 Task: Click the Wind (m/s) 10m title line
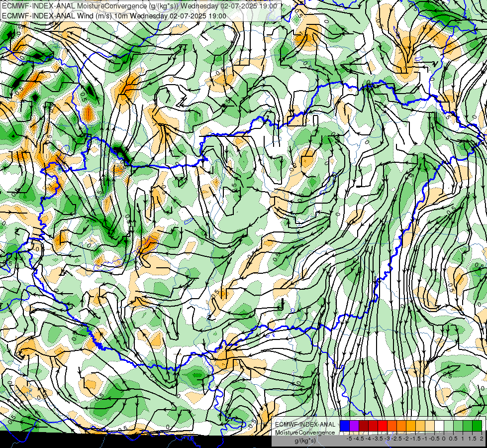[x=114, y=16]
